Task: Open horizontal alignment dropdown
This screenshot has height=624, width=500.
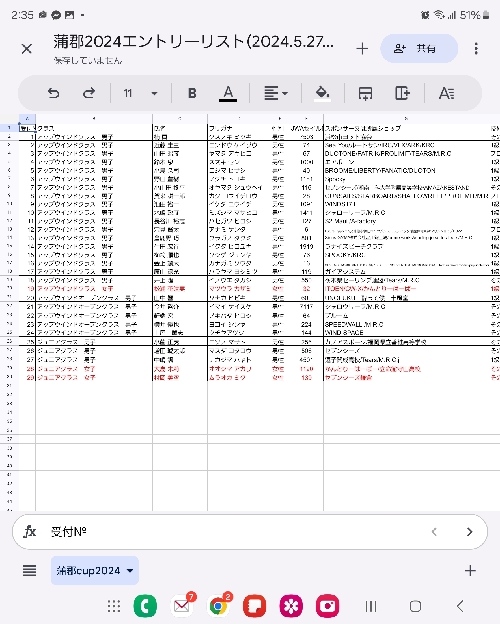Action: [x=275, y=94]
